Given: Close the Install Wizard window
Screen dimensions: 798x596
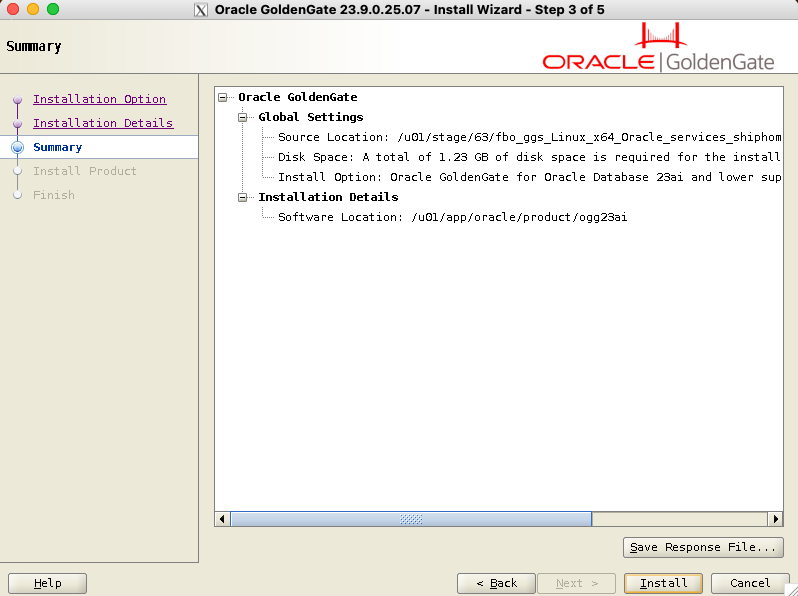Looking at the screenshot, I should coord(13,9).
